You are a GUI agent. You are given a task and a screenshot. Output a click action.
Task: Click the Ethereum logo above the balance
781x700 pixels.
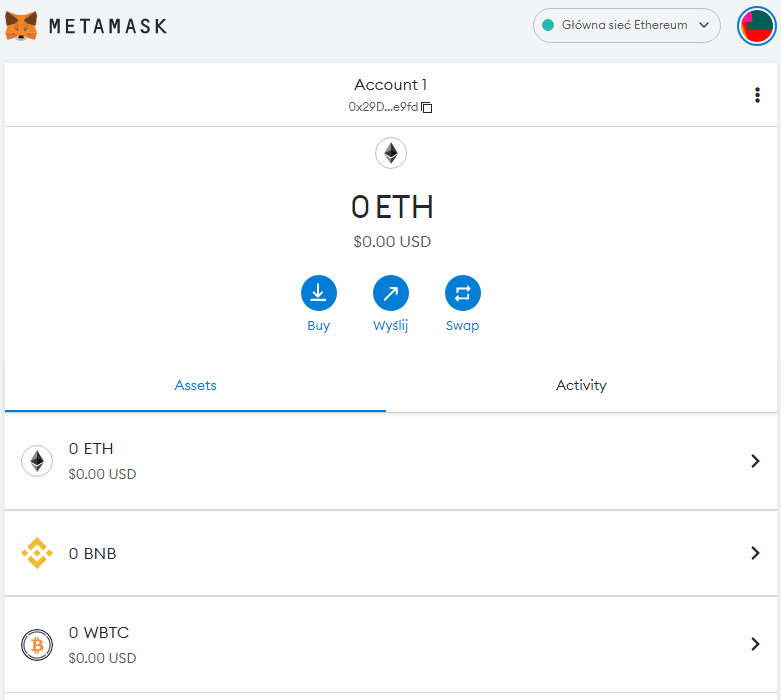[390, 153]
